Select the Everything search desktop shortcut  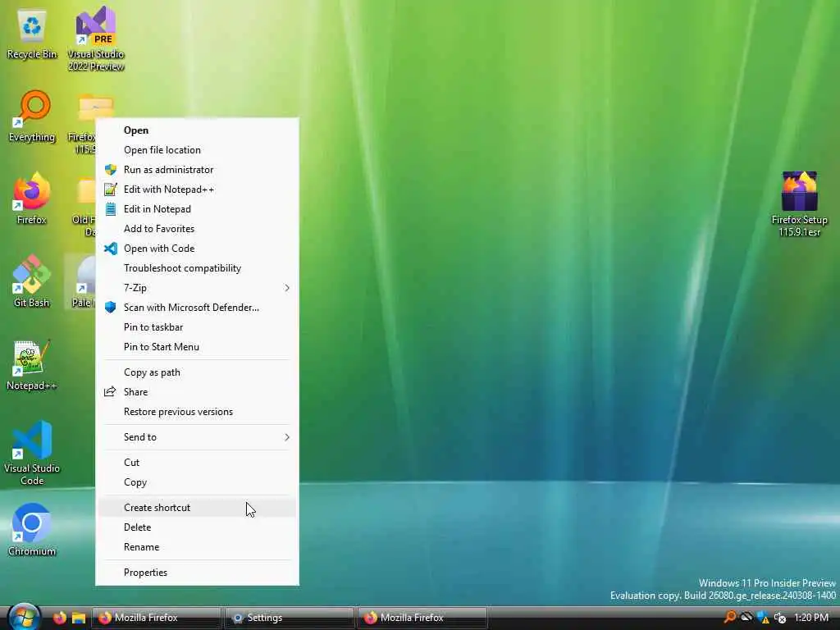click(x=32, y=116)
